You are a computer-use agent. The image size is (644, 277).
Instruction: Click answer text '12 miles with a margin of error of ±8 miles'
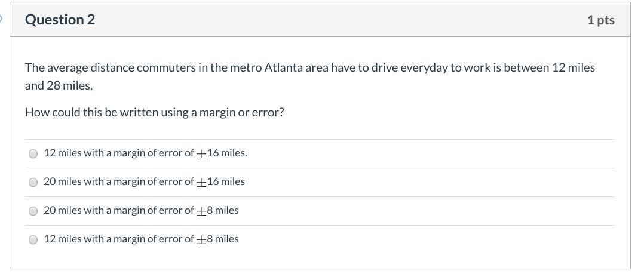pos(141,239)
